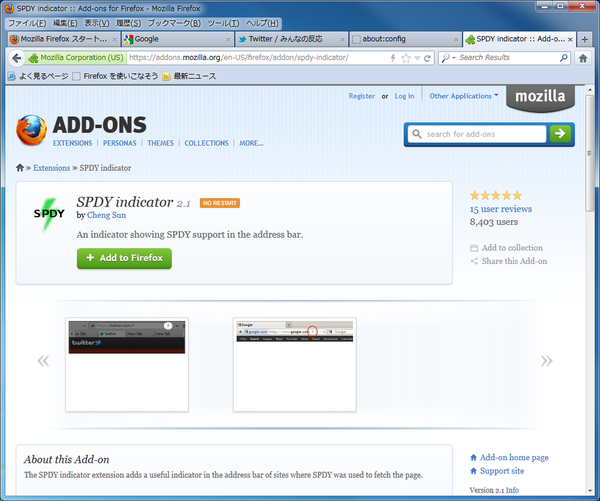Click the search for add-ons field

(x=477, y=134)
